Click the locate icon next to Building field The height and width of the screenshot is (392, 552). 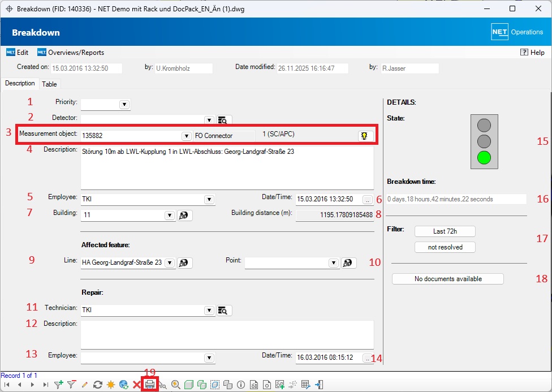tap(184, 216)
